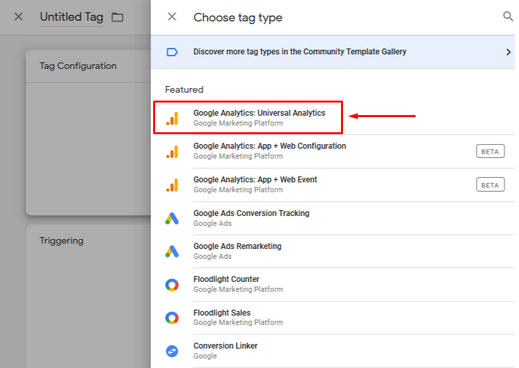Viewport: 519px width, 368px height.
Task: Click the Google Ads Remarketing icon
Action: tap(172, 251)
